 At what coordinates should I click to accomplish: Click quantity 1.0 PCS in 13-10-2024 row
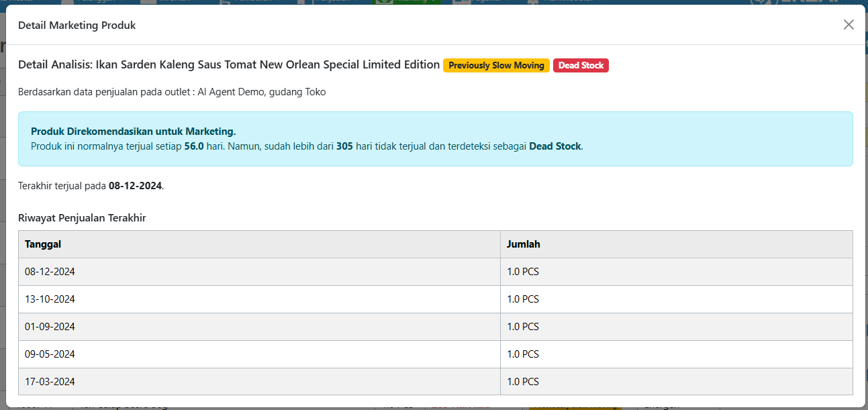(x=523, y=299)
